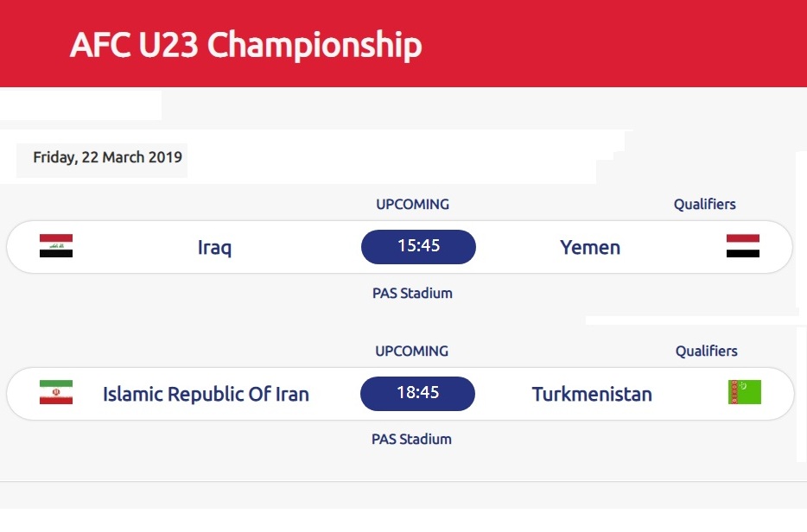Click the Yemen flag icon
This screenshot has height=532, width=807.
click(743, 246)
